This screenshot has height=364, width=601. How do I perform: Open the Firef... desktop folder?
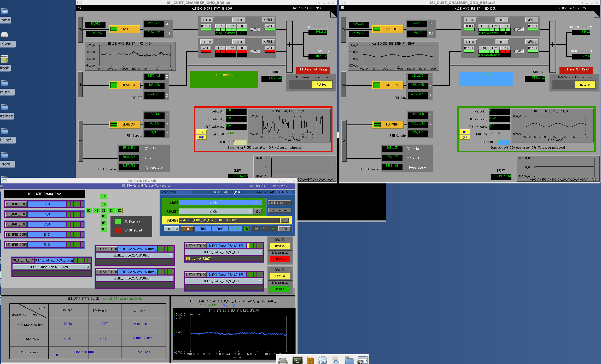(x=4, y=131)
